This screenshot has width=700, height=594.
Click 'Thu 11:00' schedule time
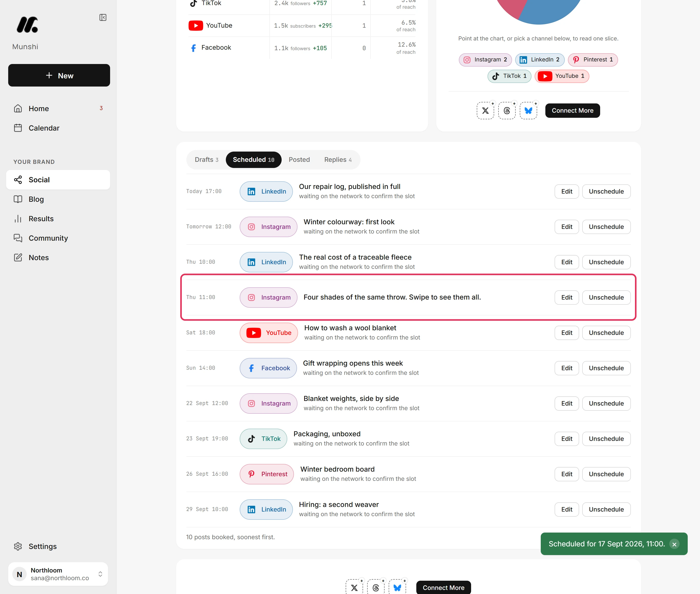pyautogui.click(x=201, y=297)
